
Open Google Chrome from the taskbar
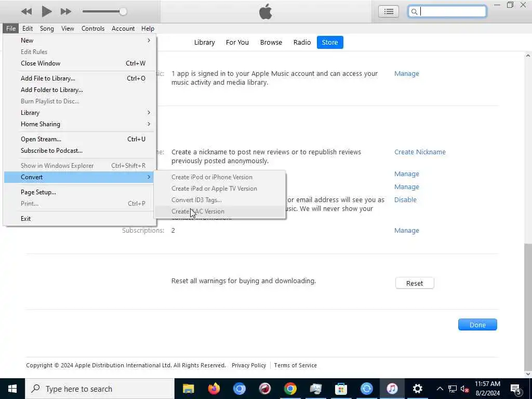pos(290,389)
